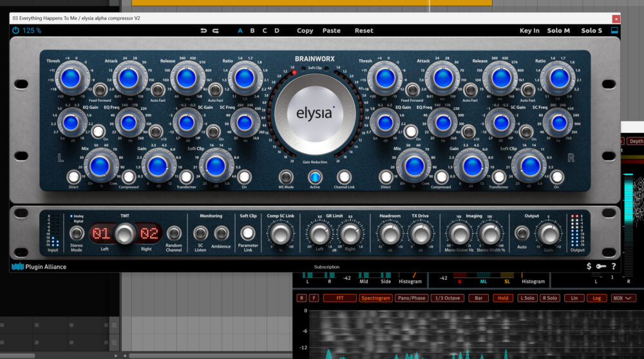Toggle right channel Transformer button
This screenshot has height=359, width=644.
coord(498,177)
